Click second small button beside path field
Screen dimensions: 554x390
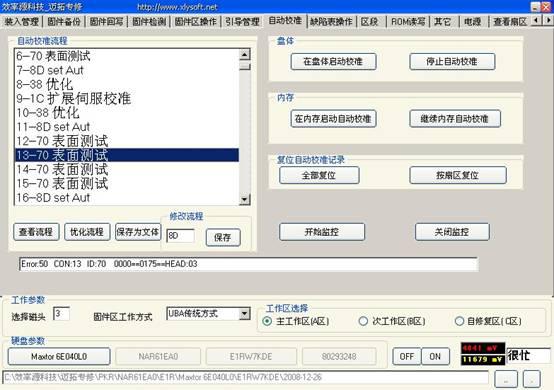click(531, 379)
